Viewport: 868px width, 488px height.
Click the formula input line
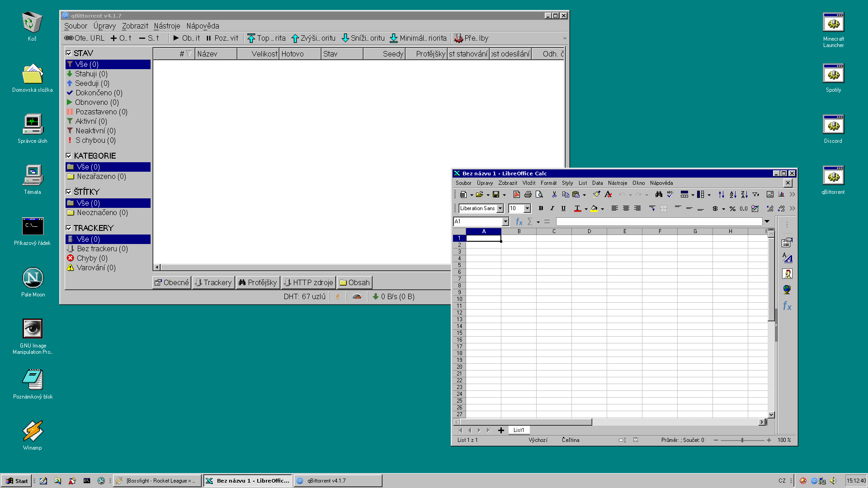pyautogui.click(x=658, y=222)
